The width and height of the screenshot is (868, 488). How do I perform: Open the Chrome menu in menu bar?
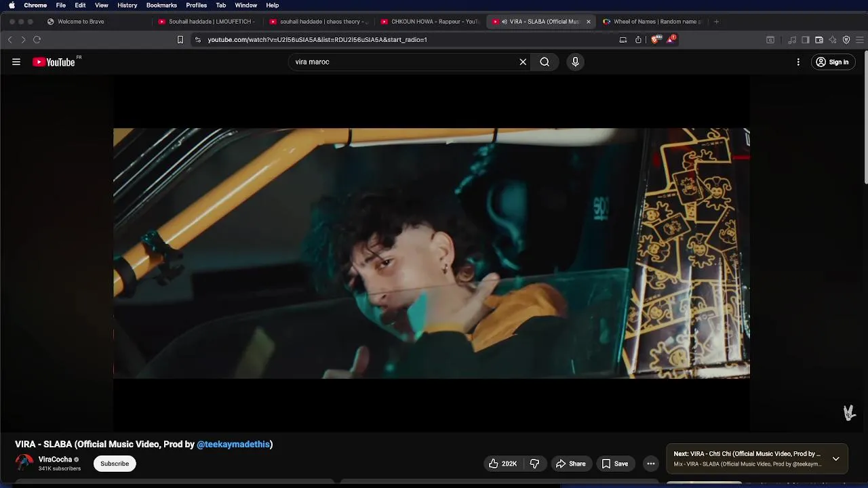click(35, 5)
